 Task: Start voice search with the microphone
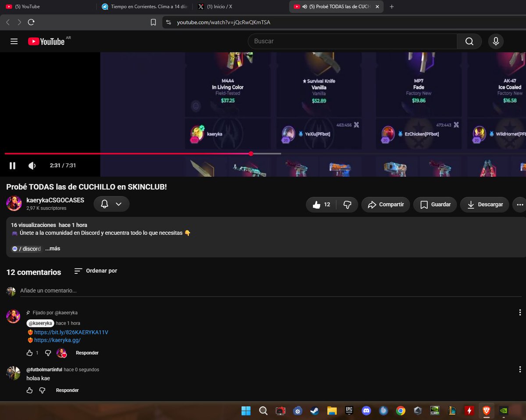(496, 41)
